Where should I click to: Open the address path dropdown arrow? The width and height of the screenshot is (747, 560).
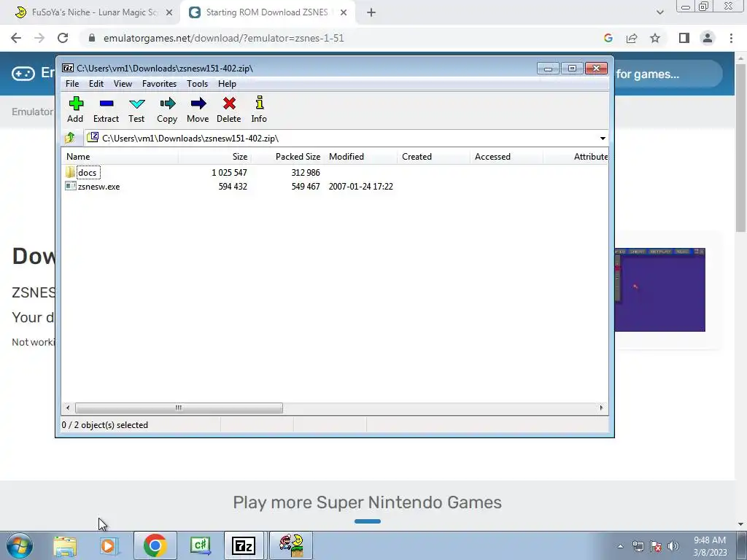coord(603,138)
